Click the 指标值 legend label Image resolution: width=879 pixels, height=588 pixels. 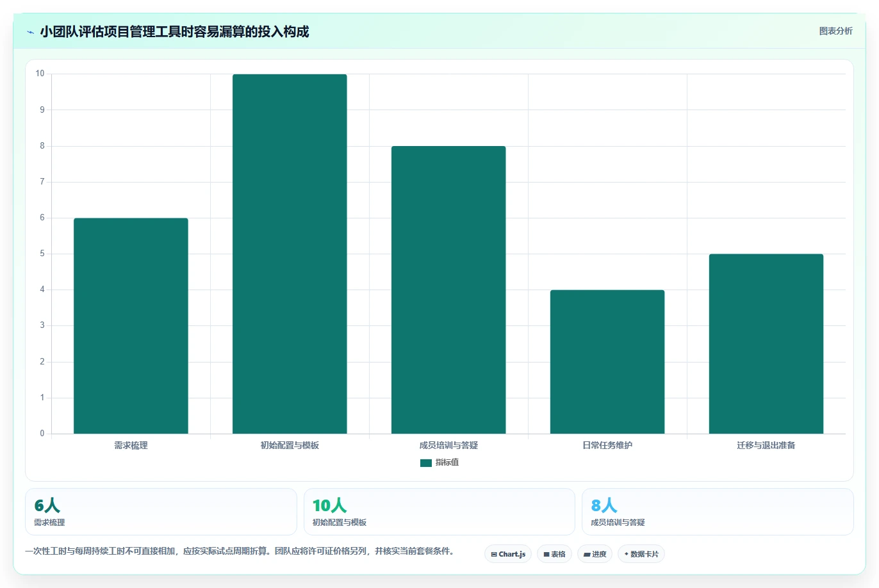click(447, 462)
